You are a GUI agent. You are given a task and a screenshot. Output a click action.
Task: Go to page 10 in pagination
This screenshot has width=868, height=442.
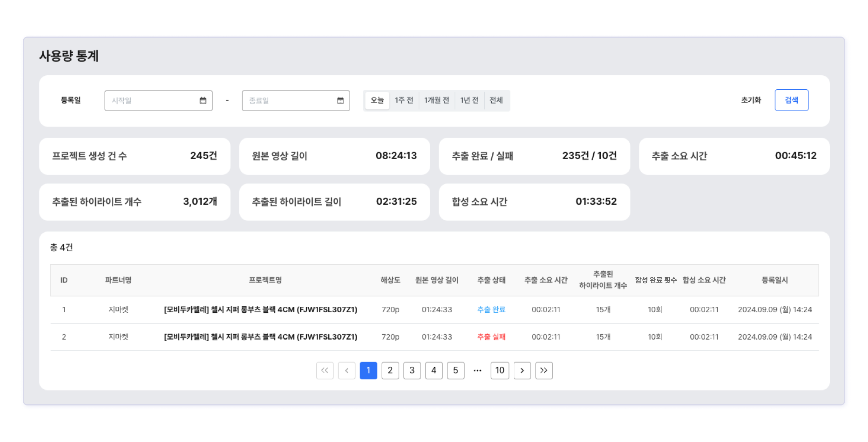coord(500,370)
